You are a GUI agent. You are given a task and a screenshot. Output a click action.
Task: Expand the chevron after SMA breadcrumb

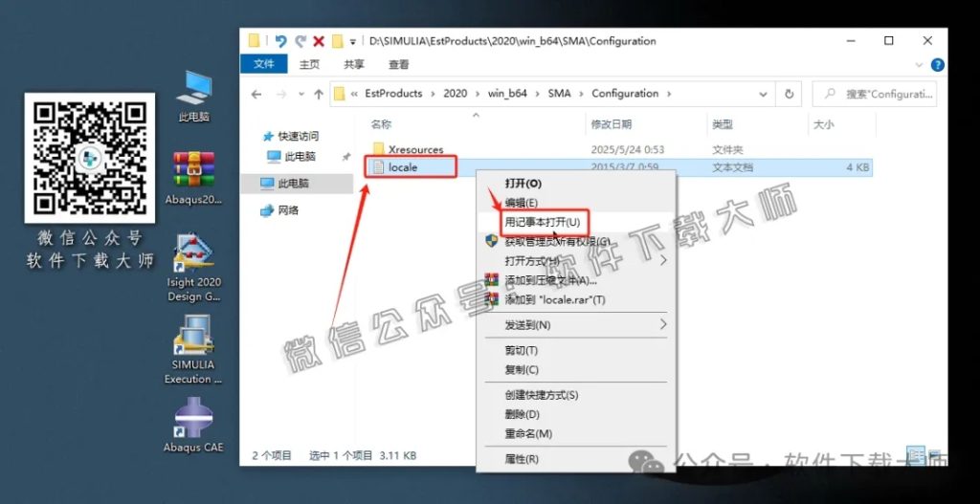click(581, 95)
